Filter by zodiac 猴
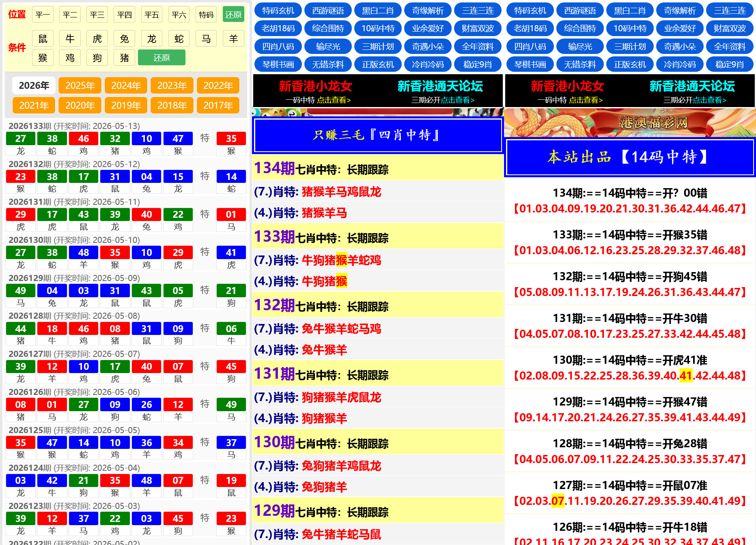This screenshot has width=756, height=545. point(43,58)
